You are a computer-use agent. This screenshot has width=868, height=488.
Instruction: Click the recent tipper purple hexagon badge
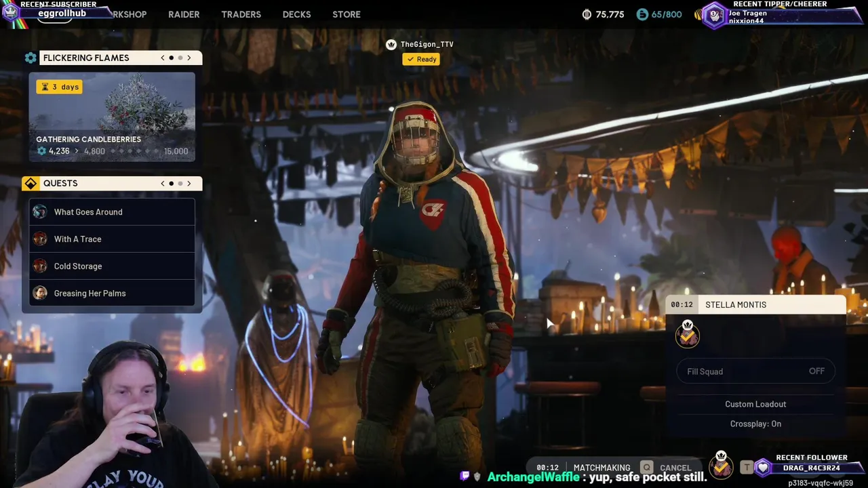pos(715,15)
